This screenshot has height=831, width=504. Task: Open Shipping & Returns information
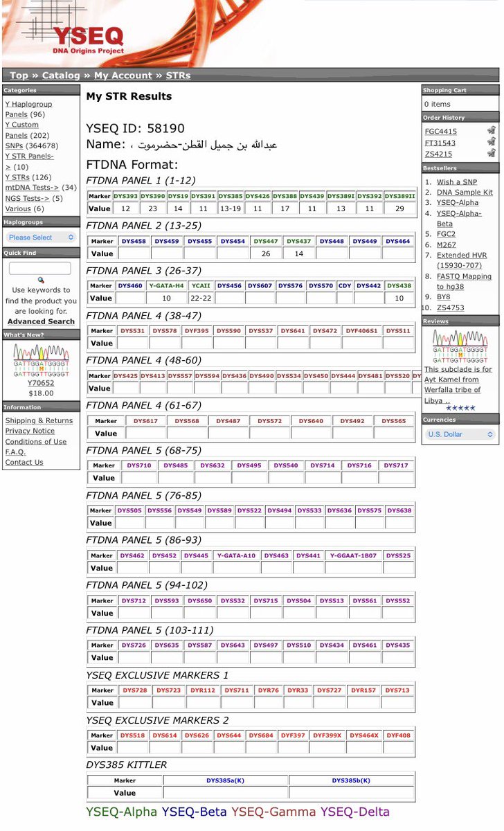tap(39, 420)
